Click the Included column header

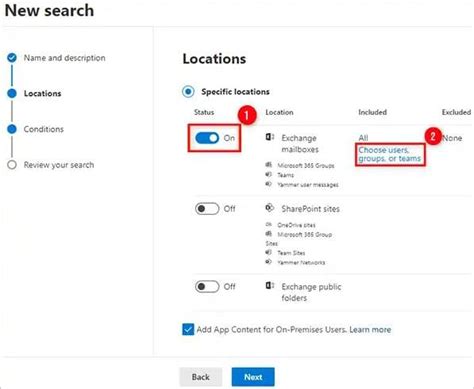coord(372,112)
